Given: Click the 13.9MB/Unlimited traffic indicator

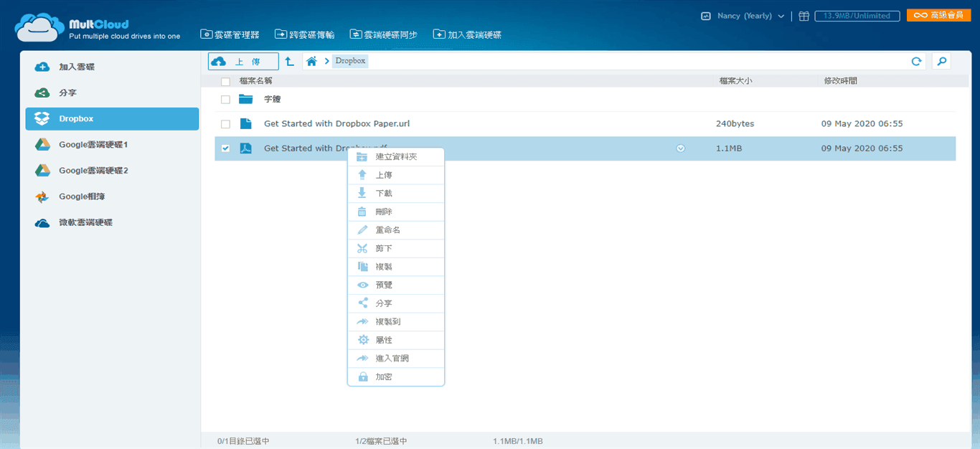Looking at the screenshot, I should click(x=857, y=16).
